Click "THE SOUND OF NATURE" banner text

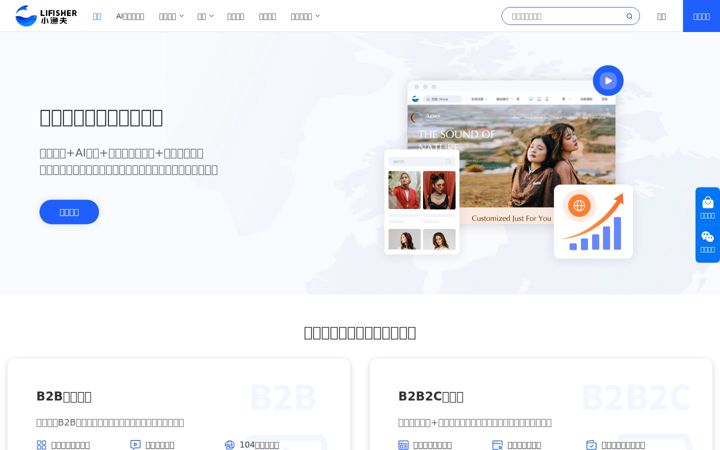(x=456, y=140)
